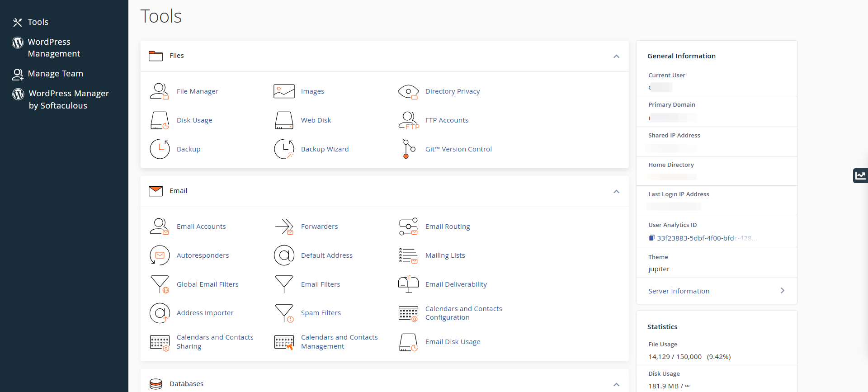This screenshot has height=392, width=868.
Task: Click Calendars and Contacts Sharing icon
Action: pos(160,342)
